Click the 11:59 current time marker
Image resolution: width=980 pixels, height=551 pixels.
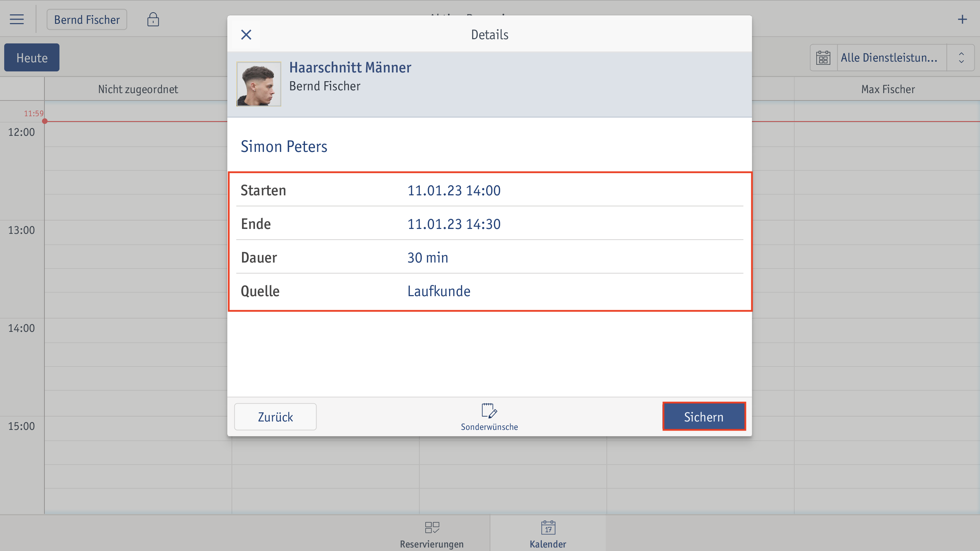click(x=34, y=113)
